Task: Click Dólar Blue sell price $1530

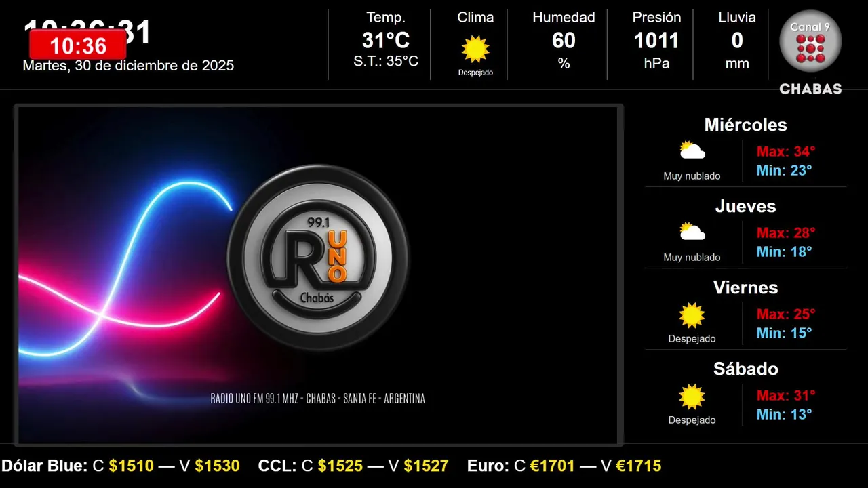Action: point(218,466)
